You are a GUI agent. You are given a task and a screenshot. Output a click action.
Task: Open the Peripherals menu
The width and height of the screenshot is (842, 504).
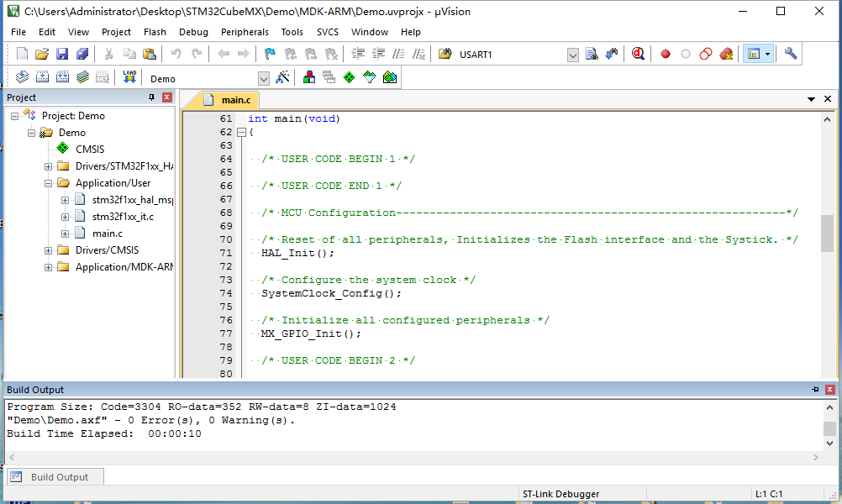tap(245, 32)
